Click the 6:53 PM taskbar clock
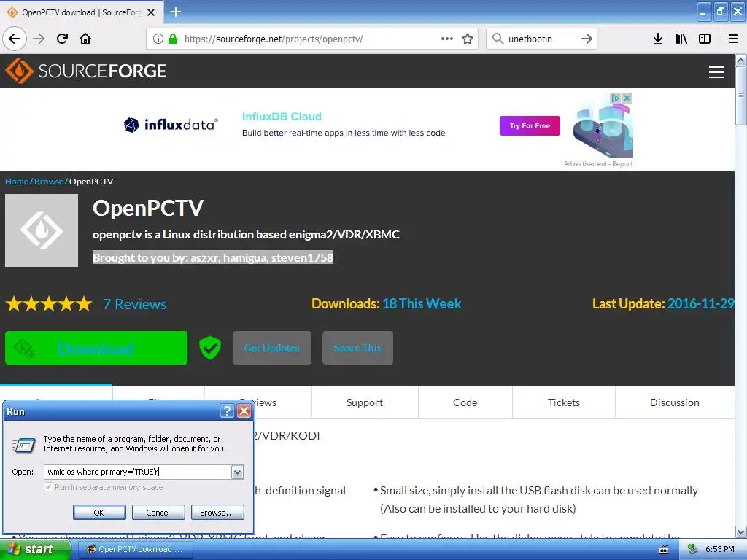Image resolution: width=747 pixels, height=560 pixels. [719, 549]
